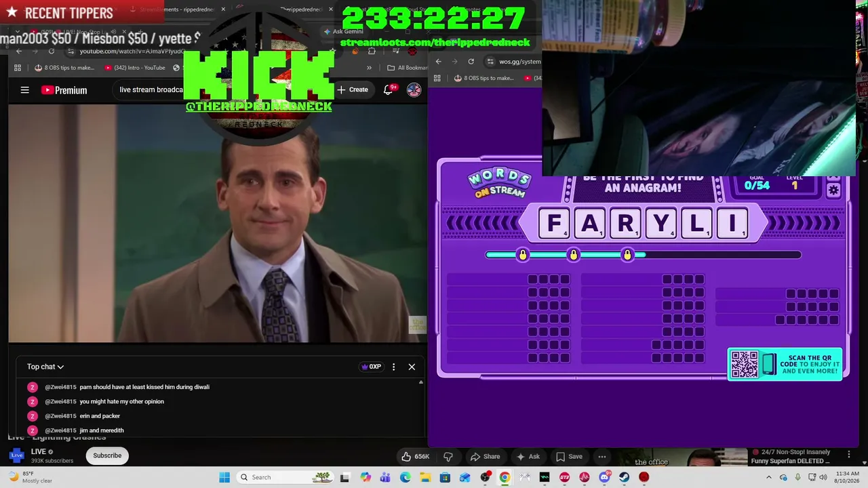868x488 pixels.
Task: Open Microsoft Store from the taskbar
Action: pos(445,477)
